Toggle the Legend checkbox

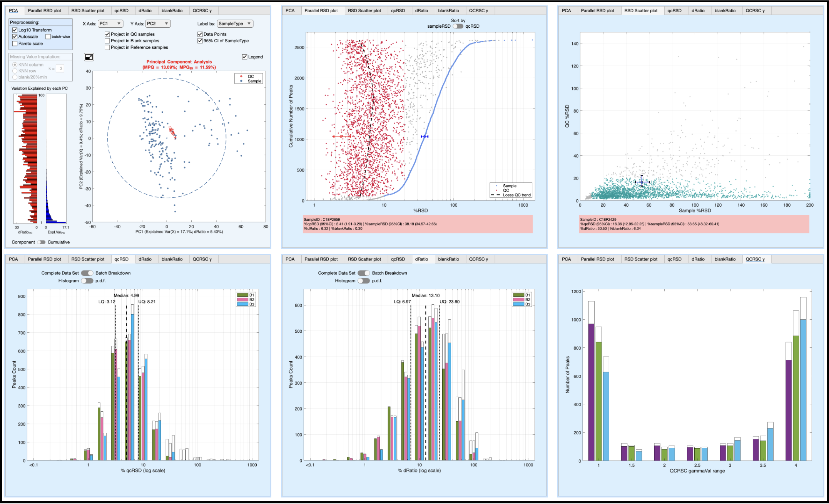click(x=244, y=57)
